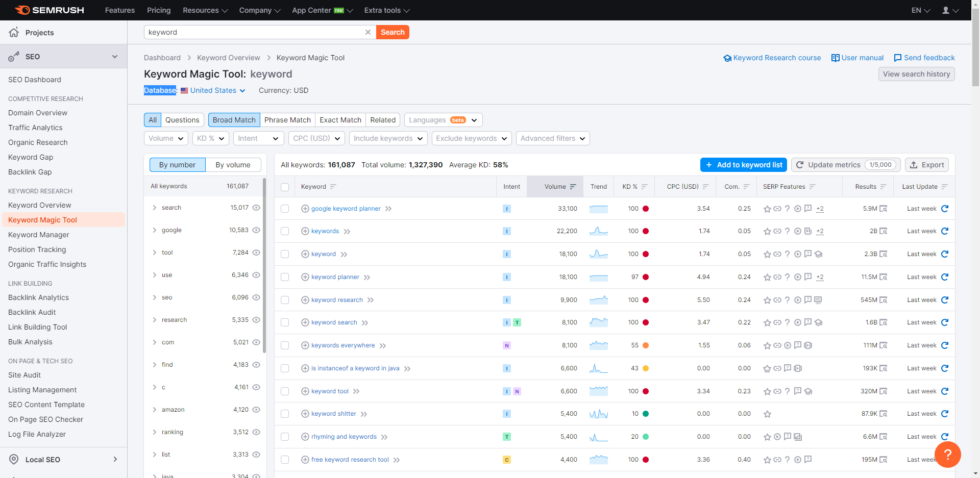Viewport: 980px width, 478px height.
Task: Open Exclude keywords dropdown
Action: (x=471, y=138)
